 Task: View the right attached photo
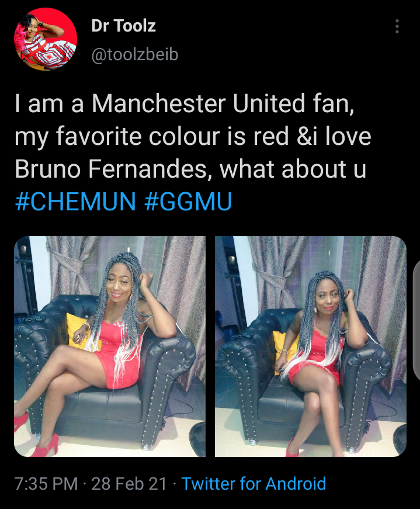coord(311,347)
